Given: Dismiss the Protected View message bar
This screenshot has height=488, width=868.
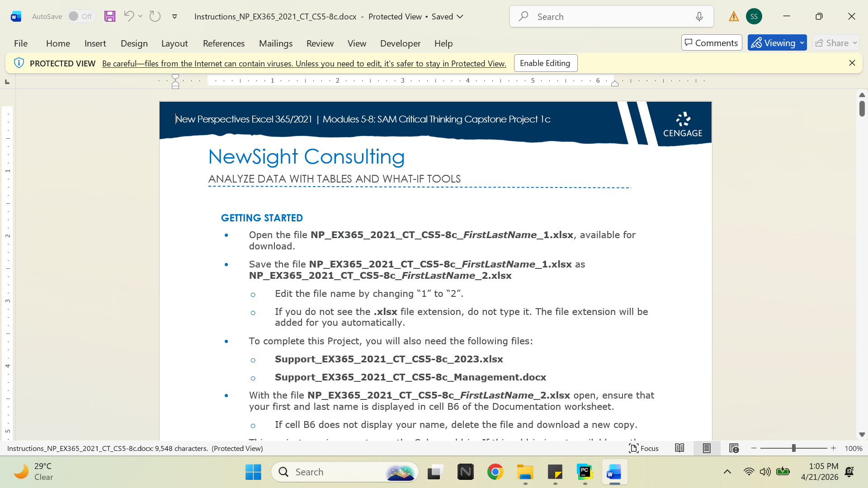Looking at the screenshot, I should pos(852,63).
